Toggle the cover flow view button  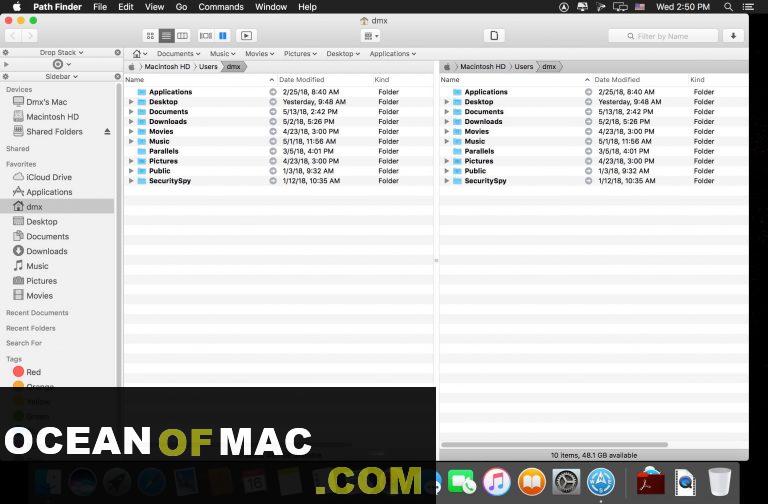pyautogui.click(x=206, y=36)
